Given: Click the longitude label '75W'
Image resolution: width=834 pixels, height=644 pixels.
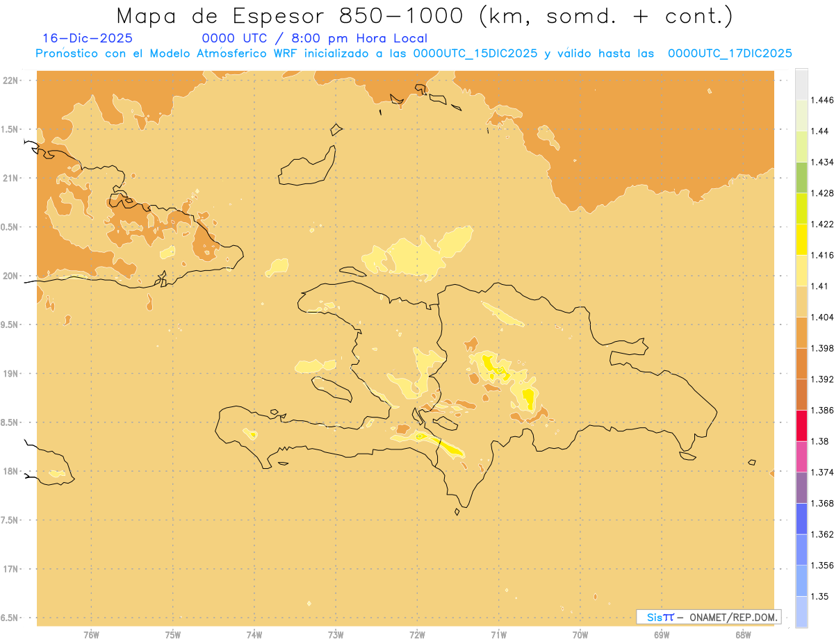Looking at the screenshot, I should pyautogui.click(x=172, y=635).
